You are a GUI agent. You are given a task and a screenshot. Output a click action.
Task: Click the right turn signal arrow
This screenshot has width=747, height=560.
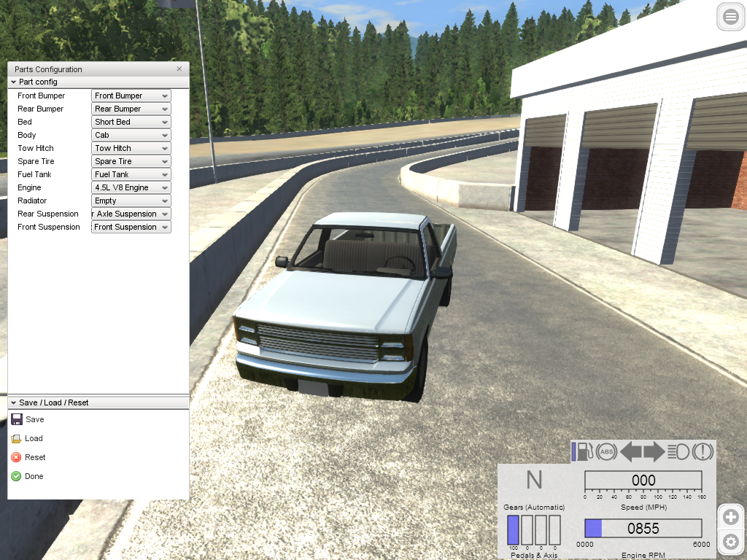point(654,451)
